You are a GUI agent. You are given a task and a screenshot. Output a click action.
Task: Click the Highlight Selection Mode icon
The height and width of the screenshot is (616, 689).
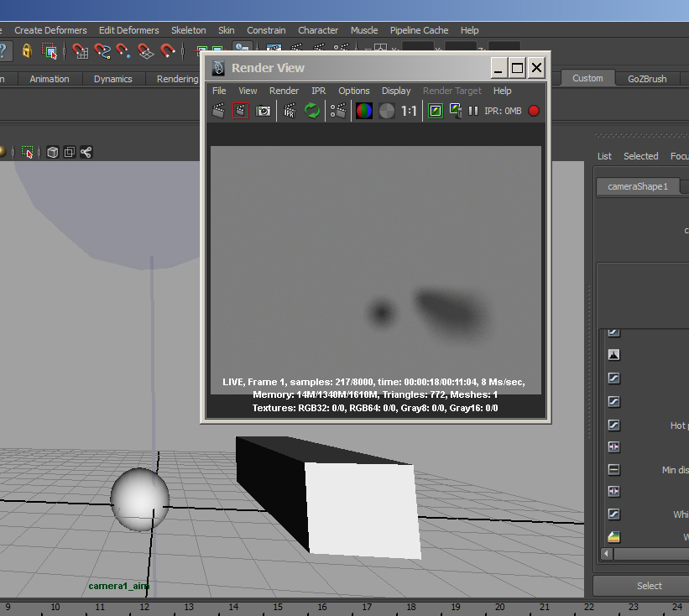pos(50,51)
